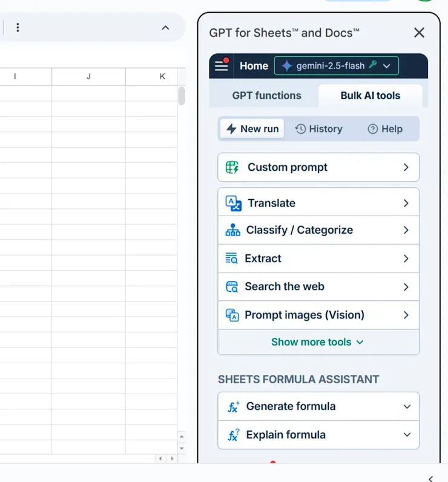
Task: Open the History tab
Action: click(318, 129)
